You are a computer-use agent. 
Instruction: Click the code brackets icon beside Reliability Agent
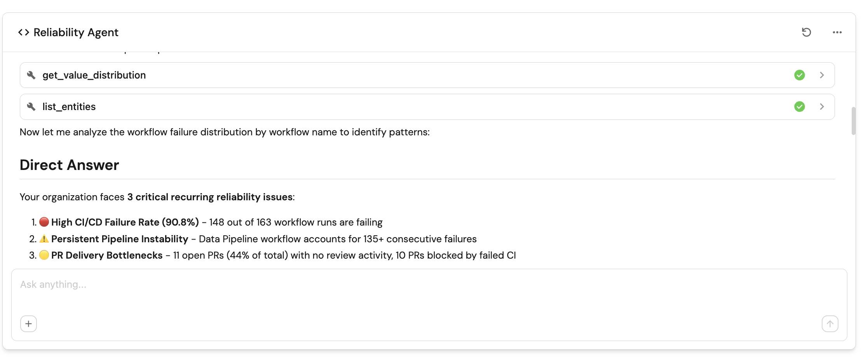click(24, 32)
